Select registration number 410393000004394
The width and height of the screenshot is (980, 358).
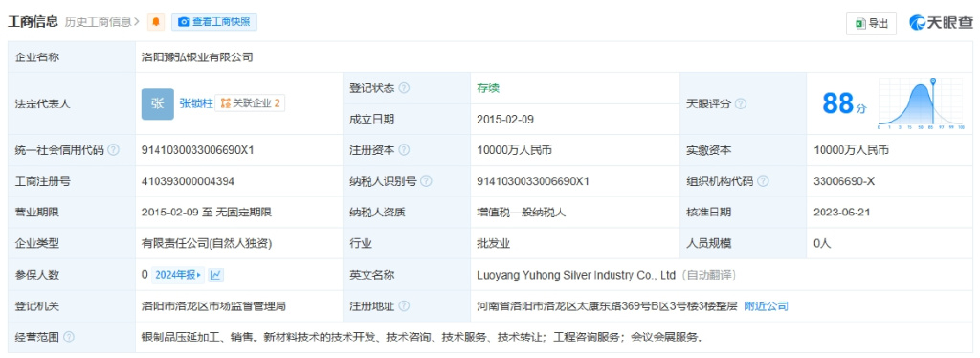click(x=189, y=181)
